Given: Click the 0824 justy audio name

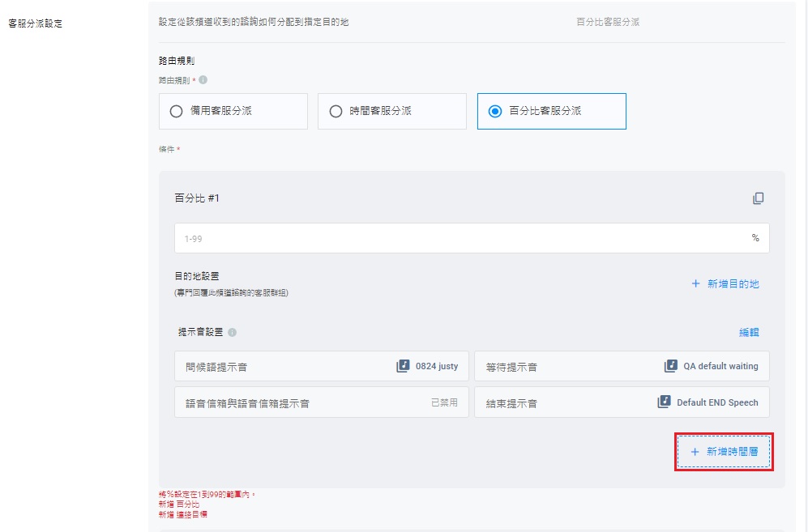Looking at the screenshot, I should click(x=437, y=366).
